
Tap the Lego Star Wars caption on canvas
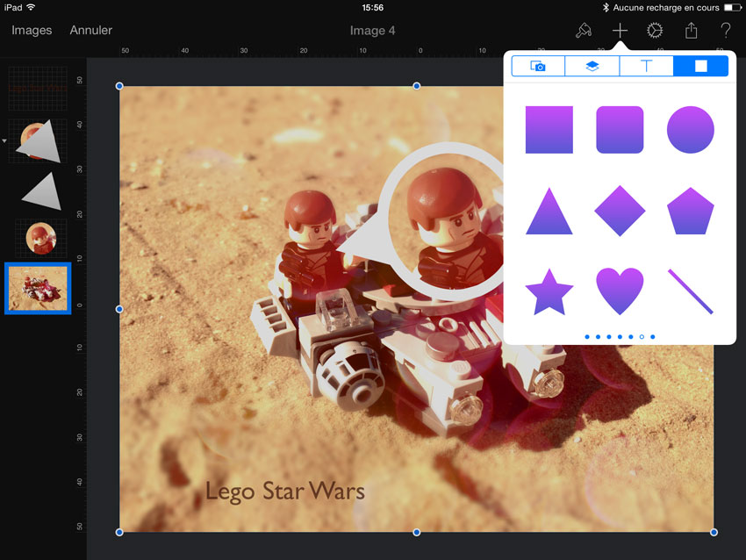tap(285, 492)
